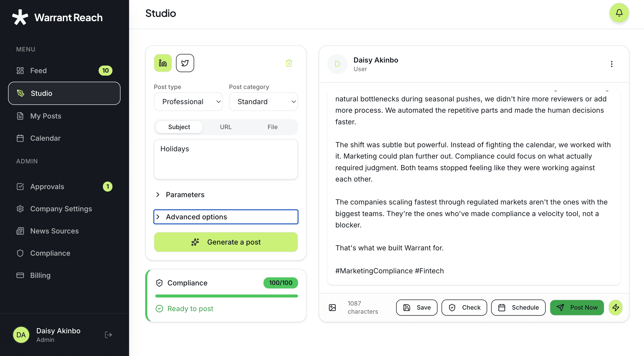
Task: Click Generate a post button
Action: tap(226, 242)
